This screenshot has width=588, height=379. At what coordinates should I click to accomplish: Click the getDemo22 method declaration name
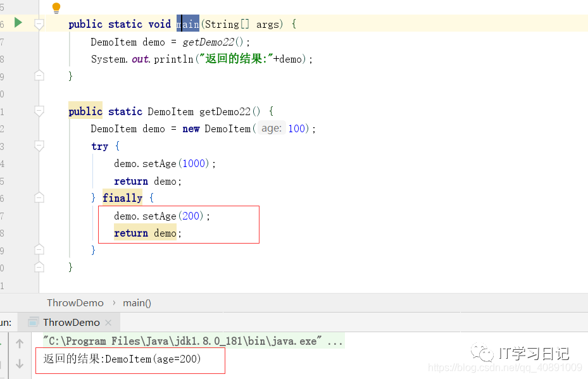coord(225,111)
